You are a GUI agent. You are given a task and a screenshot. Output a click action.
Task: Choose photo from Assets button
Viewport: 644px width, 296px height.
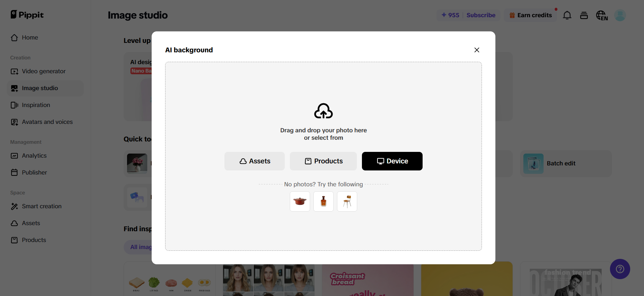[x=254, y=161]
